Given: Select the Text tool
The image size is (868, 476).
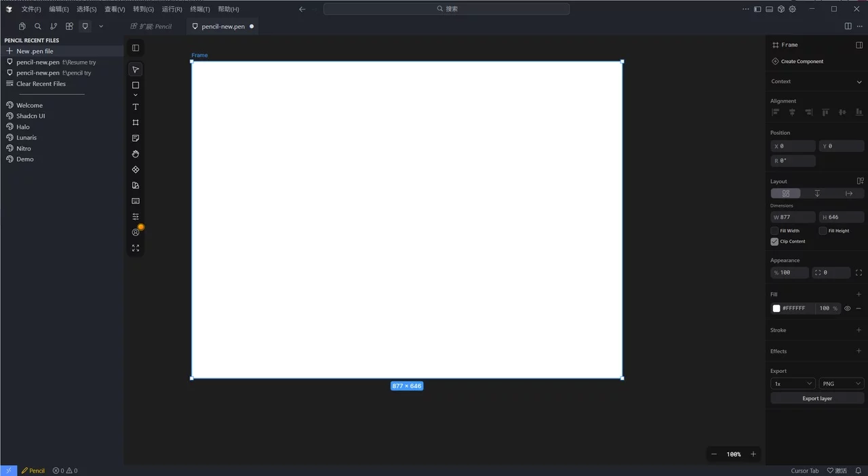Looking at the screenshot, I should point(136,106).
